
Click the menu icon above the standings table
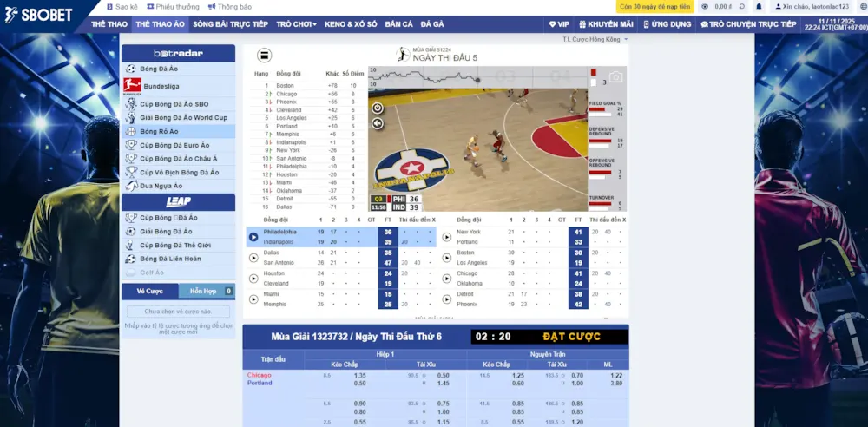(x=265, y=56)
